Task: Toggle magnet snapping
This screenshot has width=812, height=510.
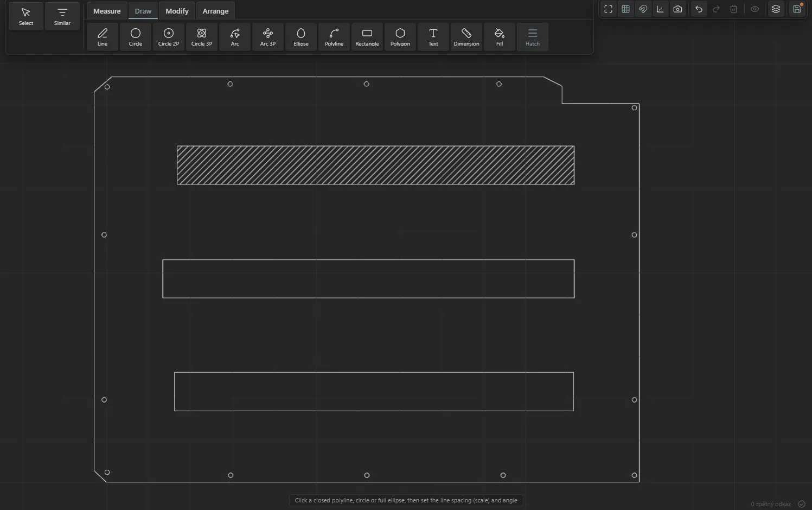Action: (643, 9)
